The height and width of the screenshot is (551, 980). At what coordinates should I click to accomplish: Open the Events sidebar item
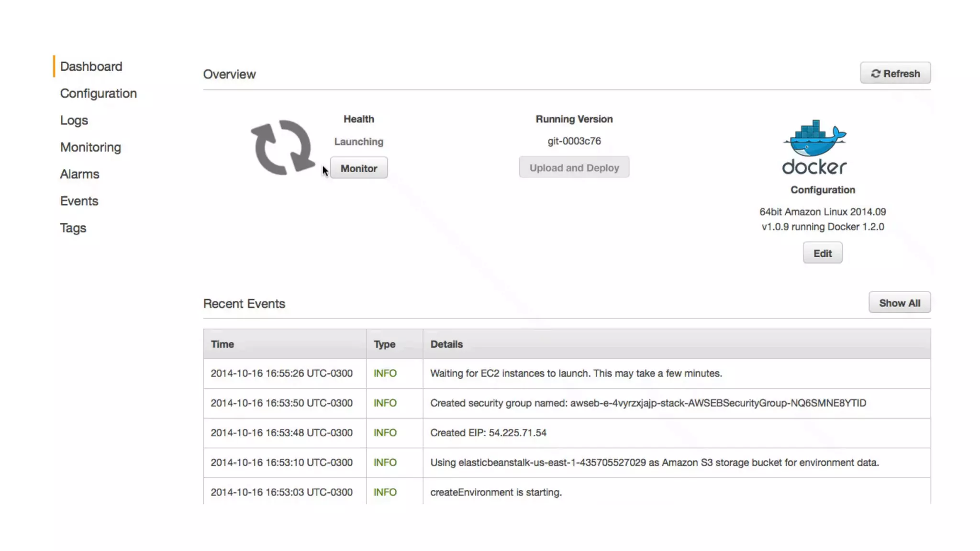click(x=79, y=201)
